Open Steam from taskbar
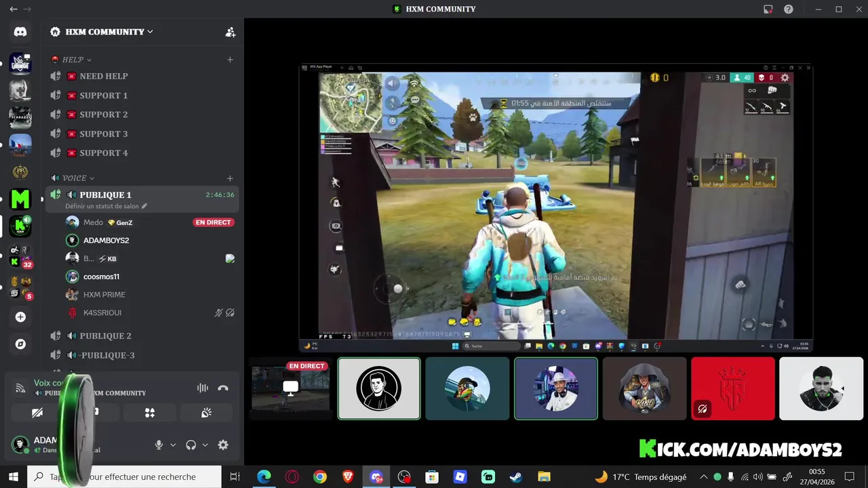This screenshot has height=488, width=868. coord(516,476)
